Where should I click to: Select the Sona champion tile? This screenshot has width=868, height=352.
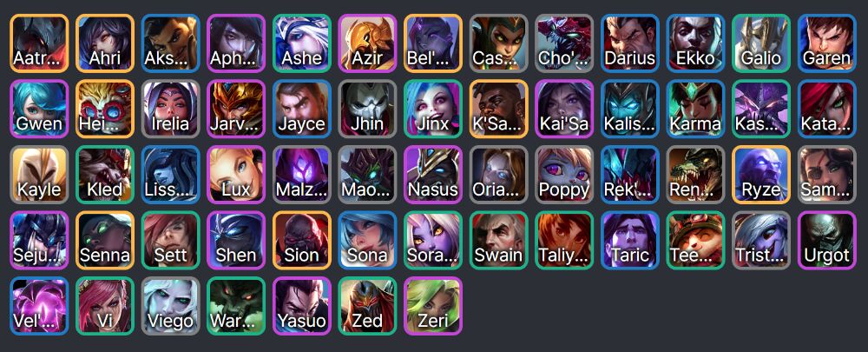coord(367,240)
